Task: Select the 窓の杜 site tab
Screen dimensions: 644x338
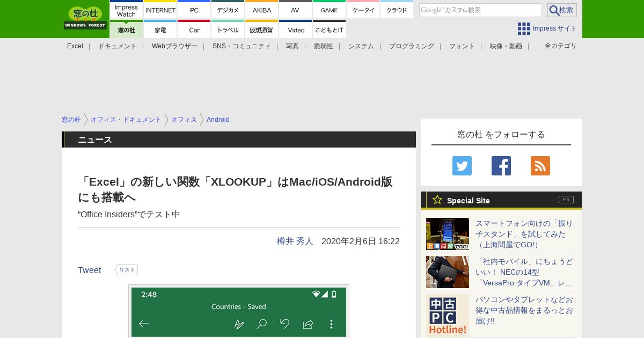Action: tap(126, 30)
